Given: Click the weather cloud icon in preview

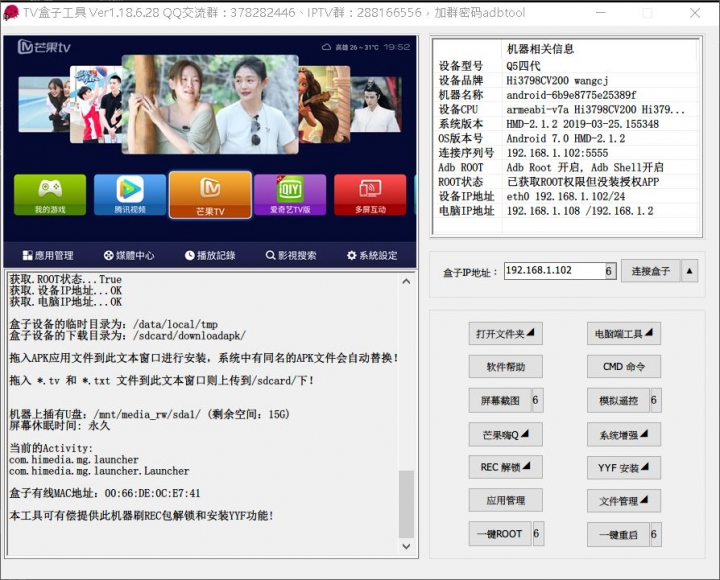Looking at the screenshot, I should (326, 47).
